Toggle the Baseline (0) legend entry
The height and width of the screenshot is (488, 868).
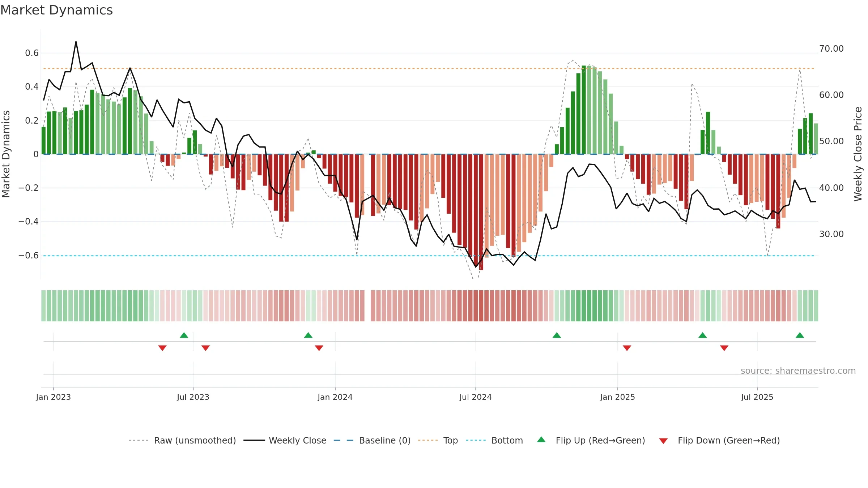(372, 440)
